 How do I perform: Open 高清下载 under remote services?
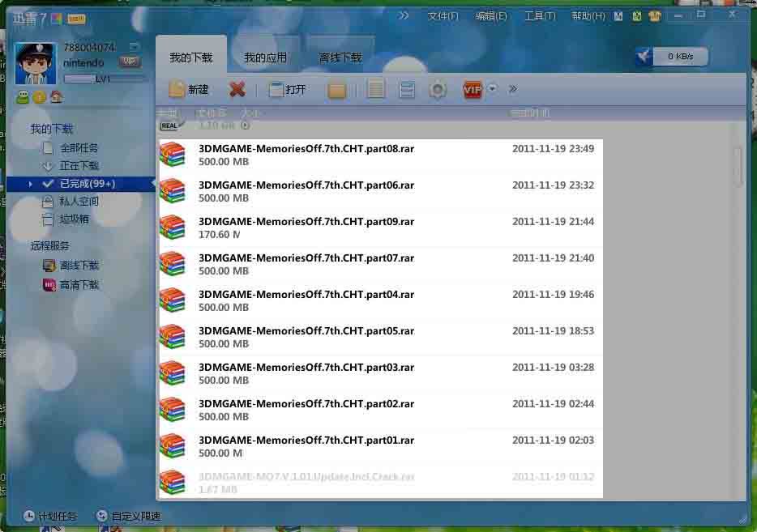tap(79, 285)
